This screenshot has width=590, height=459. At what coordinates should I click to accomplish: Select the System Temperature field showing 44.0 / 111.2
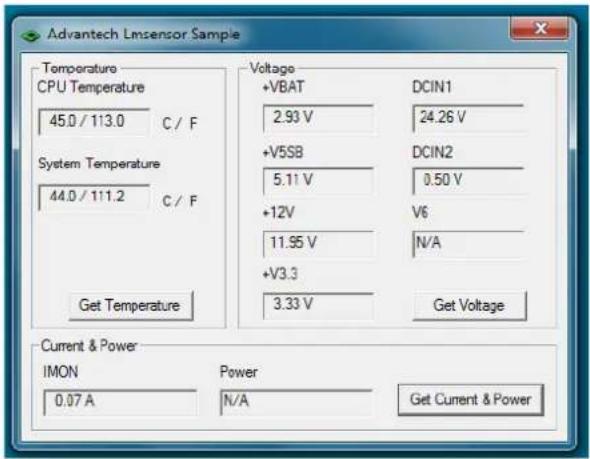click(x=94, y=197)
